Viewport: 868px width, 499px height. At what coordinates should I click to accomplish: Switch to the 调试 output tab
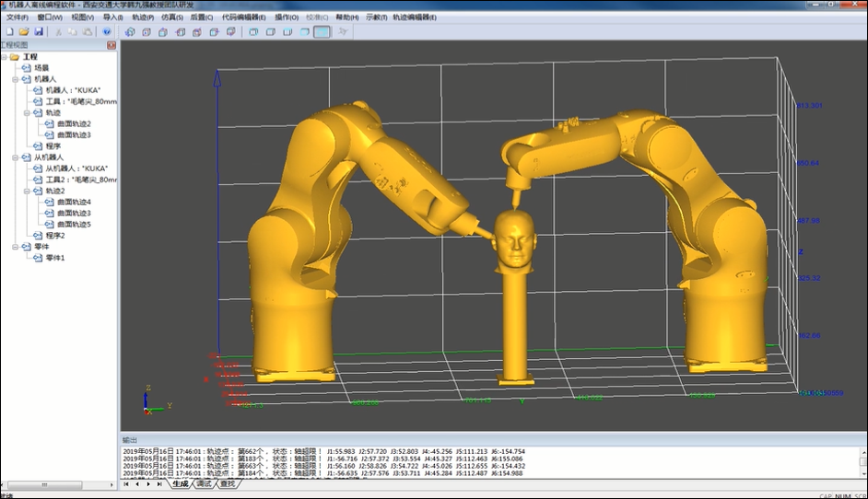(x=204, y=484)
